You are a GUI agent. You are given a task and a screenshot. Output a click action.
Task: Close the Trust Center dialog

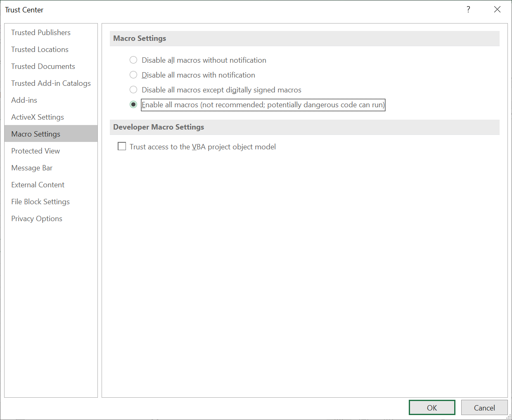pyautogui.click(x=497, y=9)
